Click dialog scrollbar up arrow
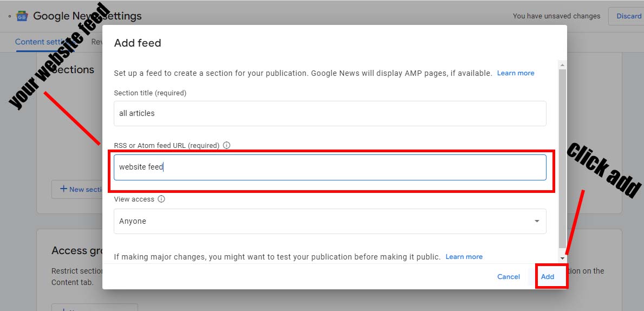Image resolution: width=644 pixels, height=311 pixels. tap(562, 65)
